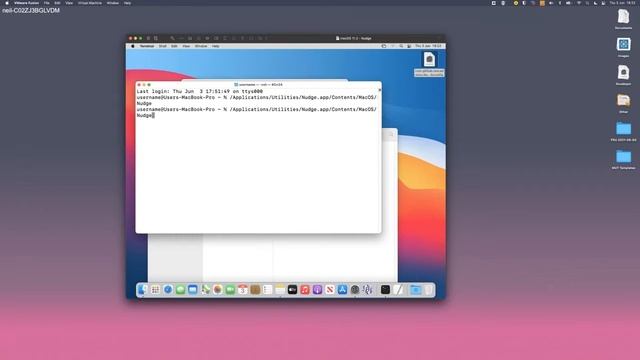Image resolution: width=640 pixels, height=360 pixels.
Task: Open Photos in the VM dock
Action: [218, 290]
